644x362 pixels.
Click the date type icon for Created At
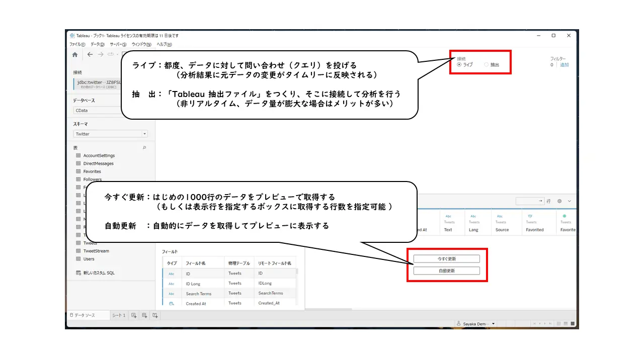tap(172, 304)
